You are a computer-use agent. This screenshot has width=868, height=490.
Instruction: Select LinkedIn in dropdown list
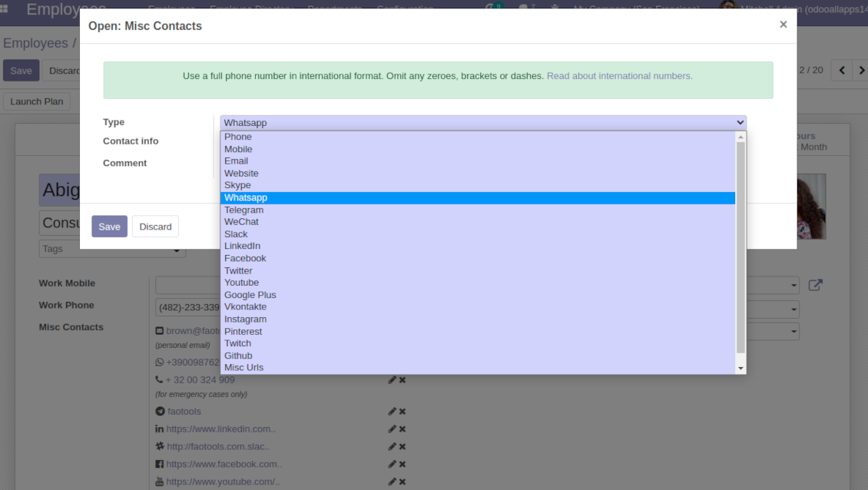click(x=478, y=247)
